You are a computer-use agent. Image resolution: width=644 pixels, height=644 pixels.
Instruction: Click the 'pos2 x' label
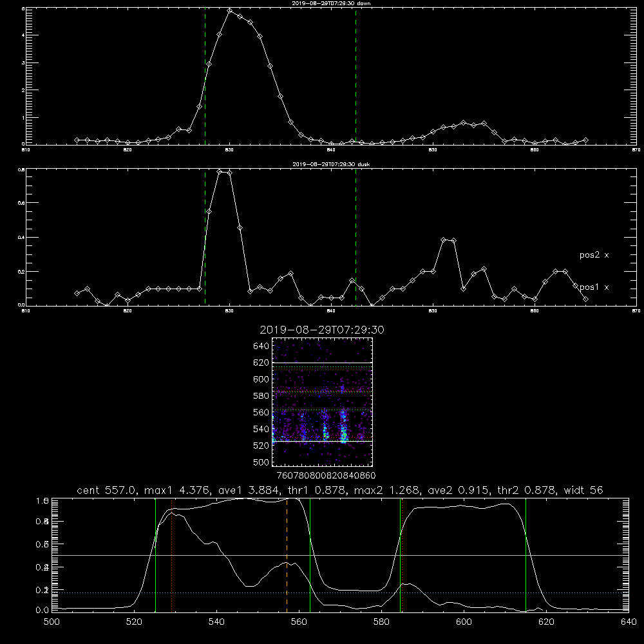point(594,255)
